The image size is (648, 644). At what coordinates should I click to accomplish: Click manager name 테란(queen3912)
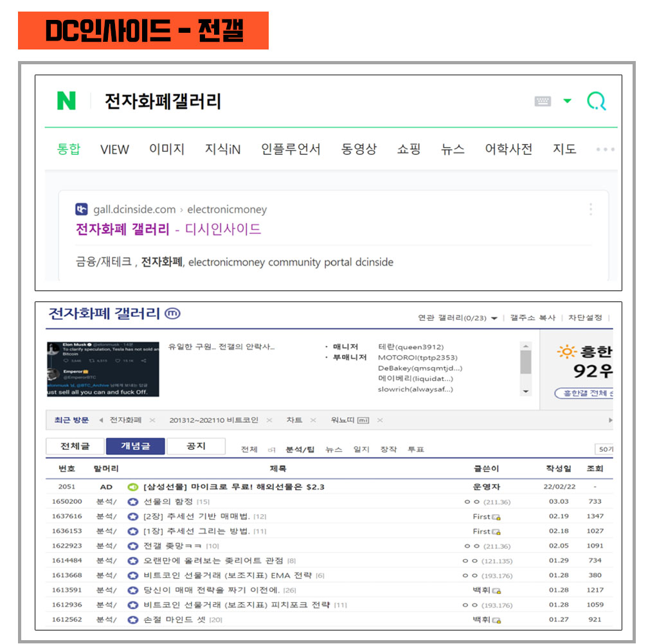tap(410, 347)
